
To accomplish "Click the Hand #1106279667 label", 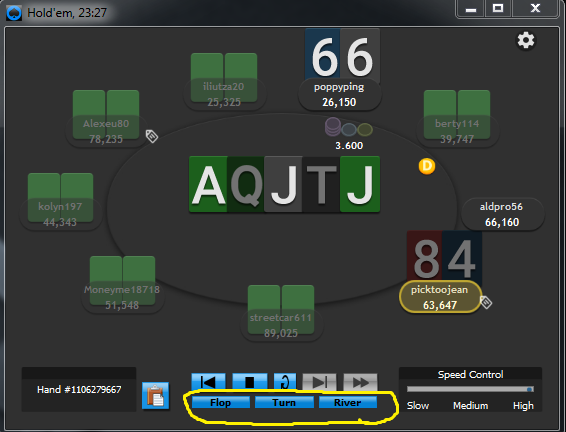I will [79, 389].
